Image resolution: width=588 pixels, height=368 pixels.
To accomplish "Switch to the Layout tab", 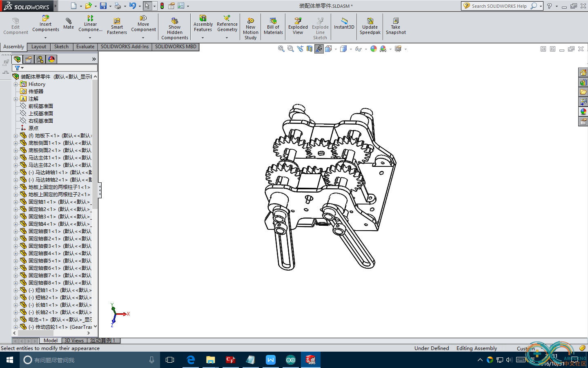I will (x=39, y=47).
